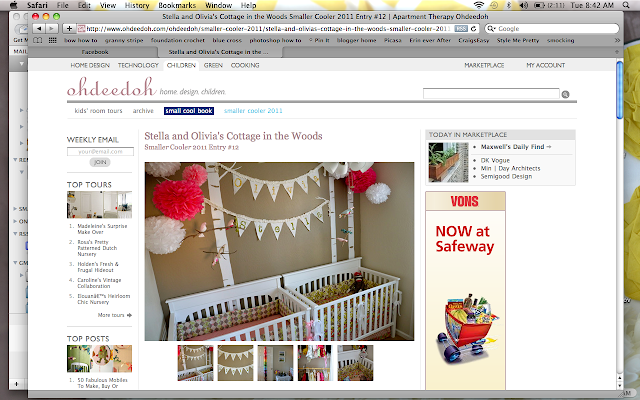Click the forward navigation arrow
The width and height of the screenshot is (640, 400).
[51, 29]
